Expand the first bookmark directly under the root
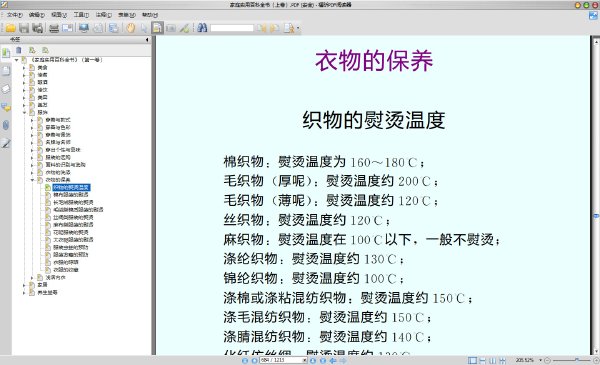The image size is (600, 365). point(24,67)
